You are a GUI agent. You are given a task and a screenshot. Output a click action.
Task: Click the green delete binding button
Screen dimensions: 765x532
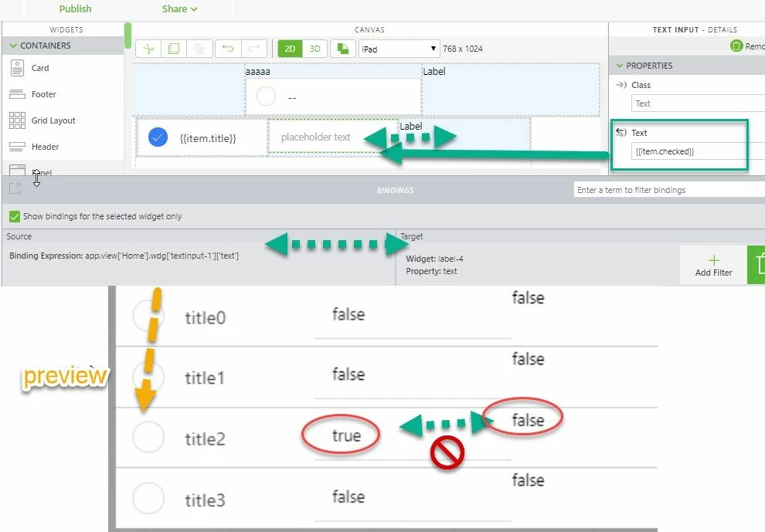(756, 266)
